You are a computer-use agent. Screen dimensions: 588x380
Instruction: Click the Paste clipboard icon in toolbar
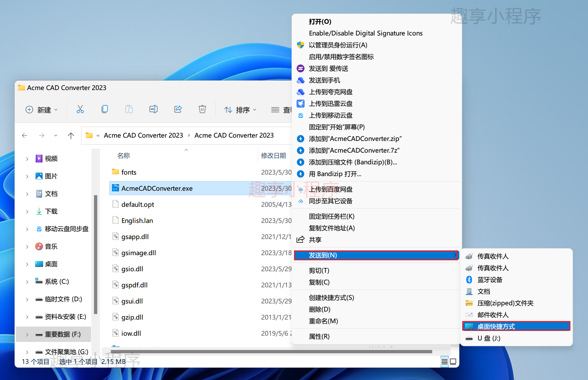tap(129, 109)
